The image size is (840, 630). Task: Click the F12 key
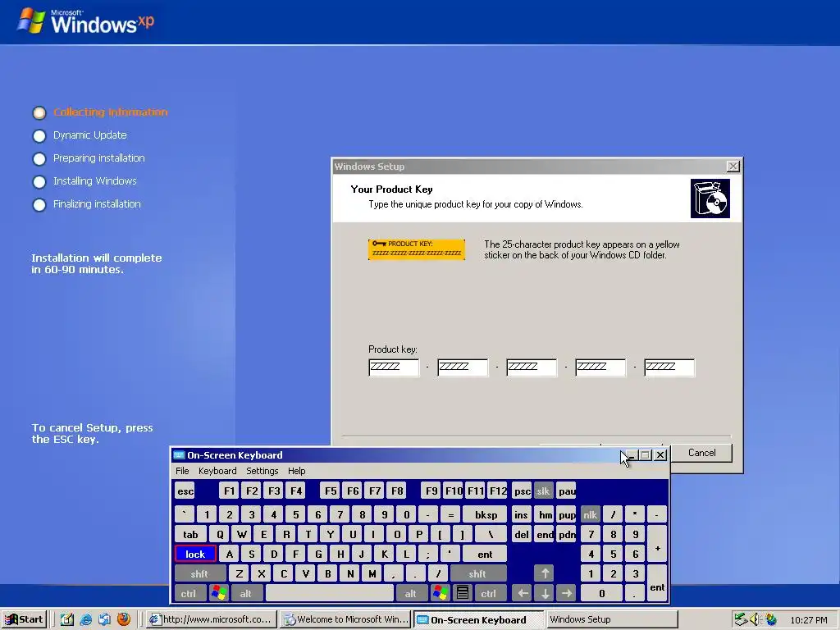(x=498, y=491)
